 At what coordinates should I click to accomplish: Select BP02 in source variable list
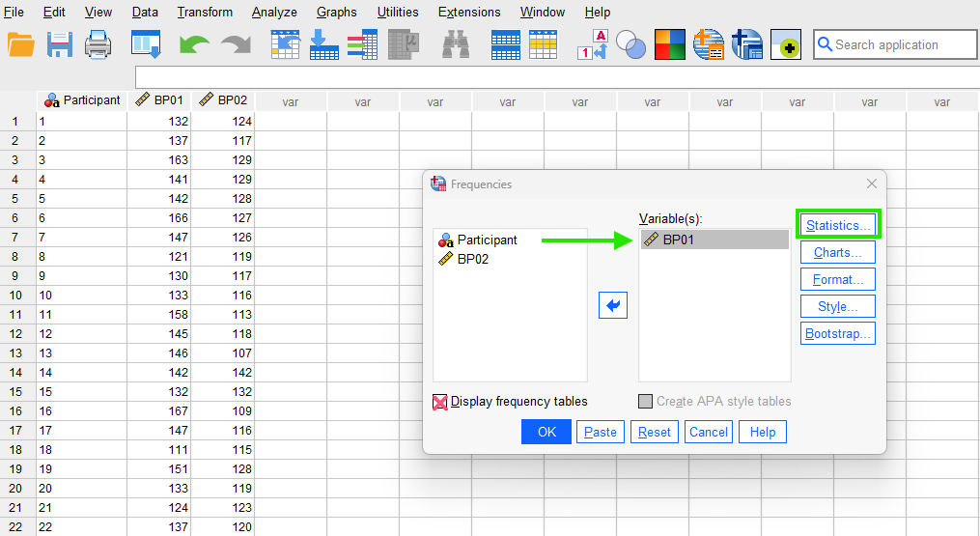(x=463, y=259)
